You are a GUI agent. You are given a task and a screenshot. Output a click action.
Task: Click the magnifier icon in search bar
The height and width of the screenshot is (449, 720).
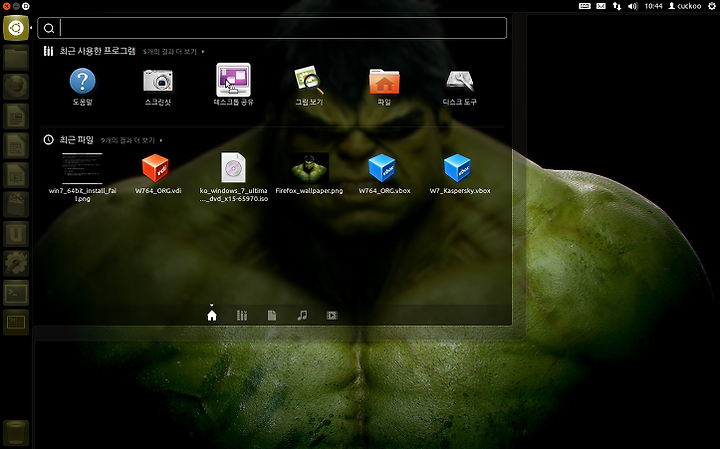coord(49,28)
